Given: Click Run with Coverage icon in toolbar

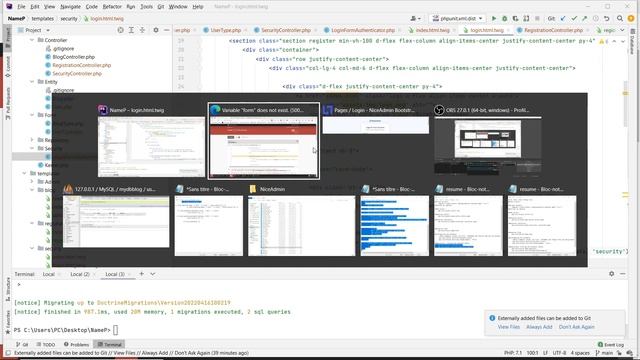Looking at the screenshot, I should [516, 18].
